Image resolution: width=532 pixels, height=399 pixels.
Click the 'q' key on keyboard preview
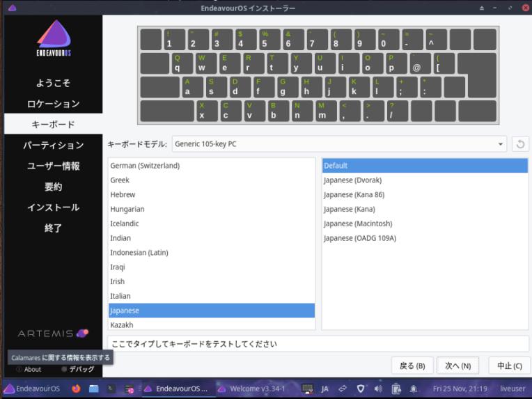point(182,63)
